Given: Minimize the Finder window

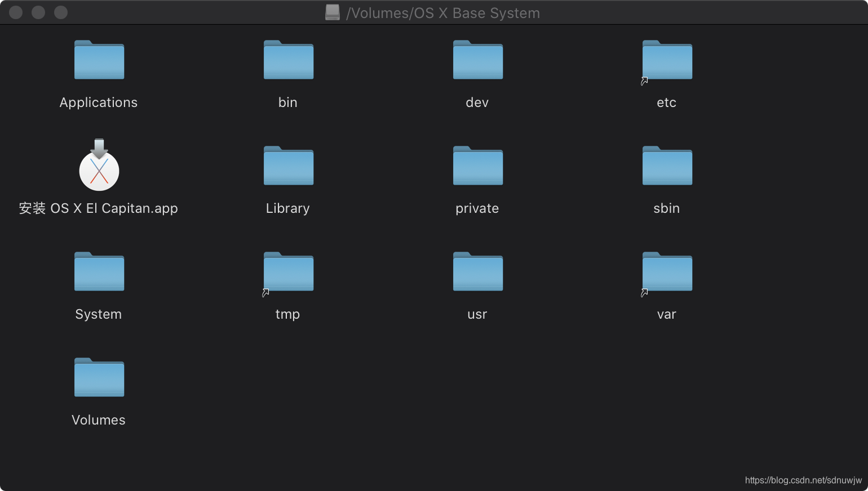Looking at the screenshot, I should (x=38, y=12).
